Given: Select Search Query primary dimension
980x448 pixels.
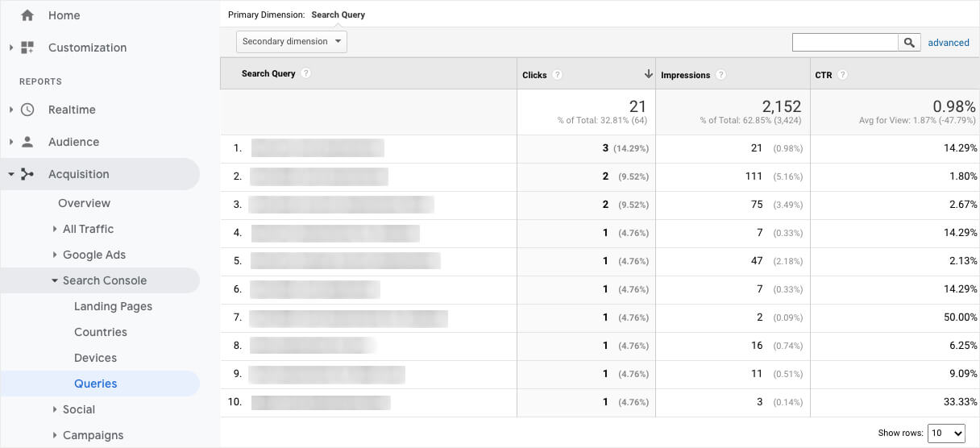Looking at the screenshot, I should [338, 15].
